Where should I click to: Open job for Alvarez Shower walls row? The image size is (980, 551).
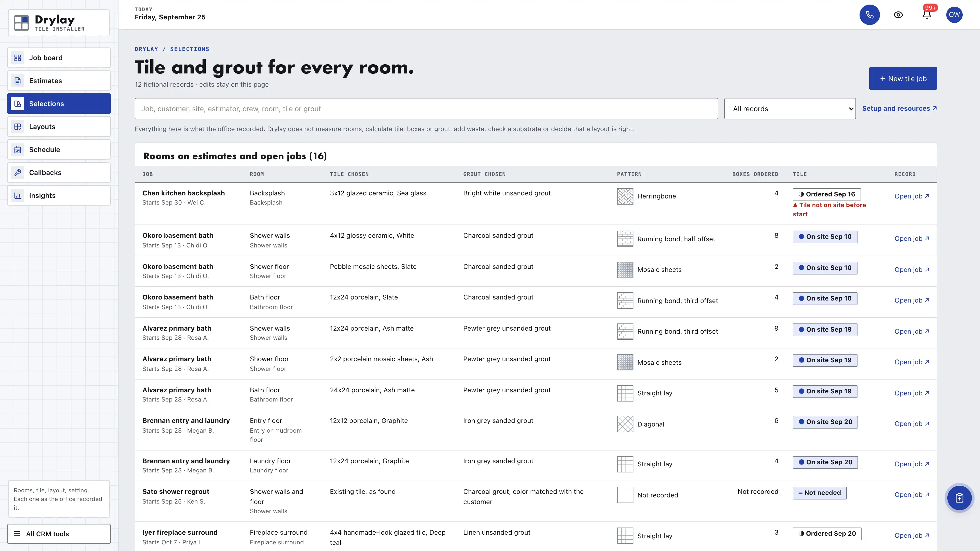point(912,331)
